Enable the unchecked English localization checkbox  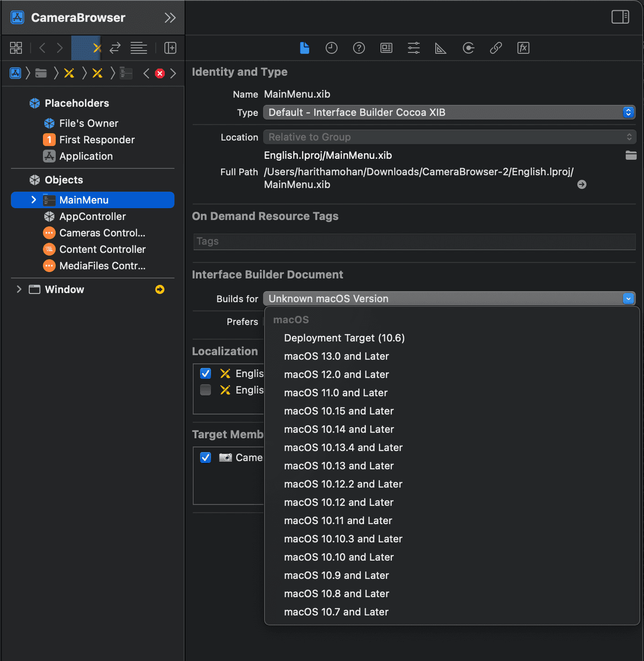[206, 390]
